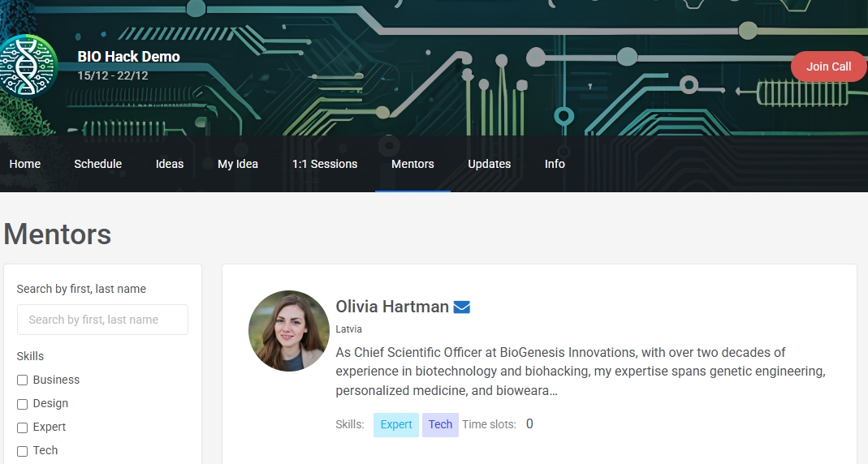Open the Updates tab
The image size is (868, 464).
click(x=490, y=164)
